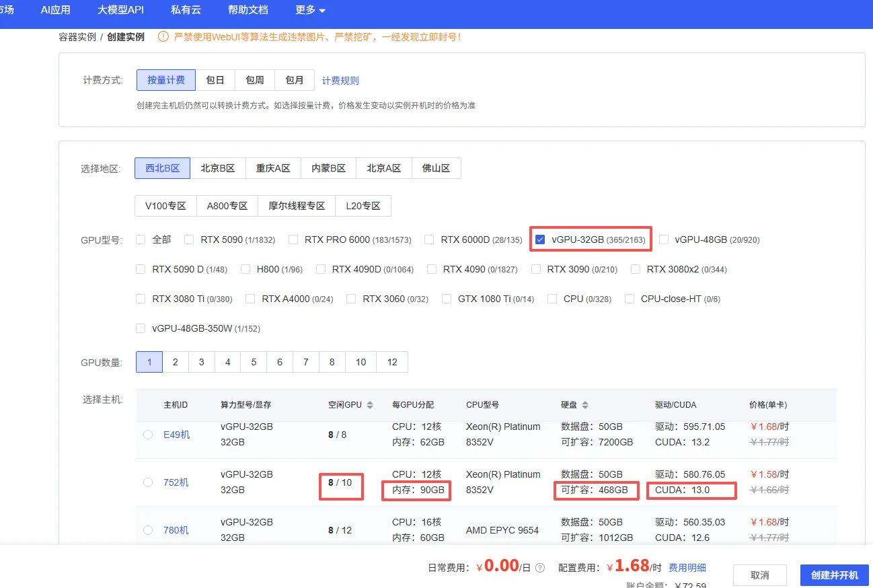Screen dimensions: 873x588
Task: Check the RTX 3080x2 checkbox
Action: 636,269
